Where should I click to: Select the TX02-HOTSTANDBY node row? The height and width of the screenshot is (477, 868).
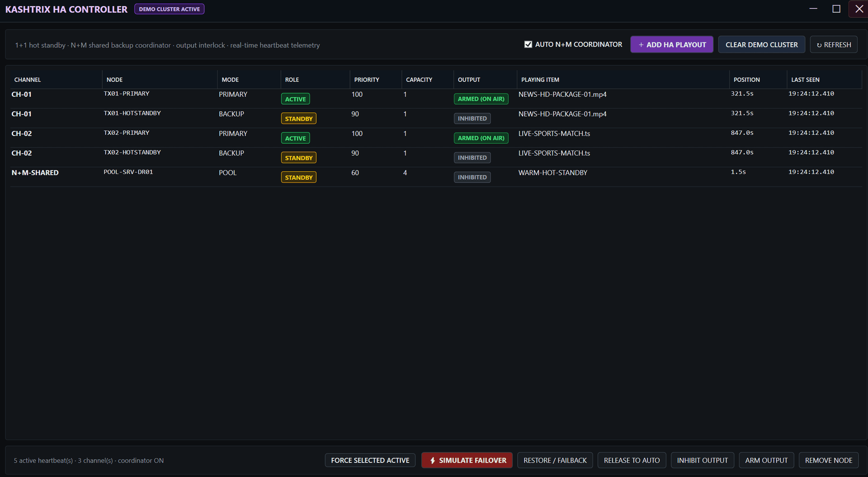pos(436,157)
